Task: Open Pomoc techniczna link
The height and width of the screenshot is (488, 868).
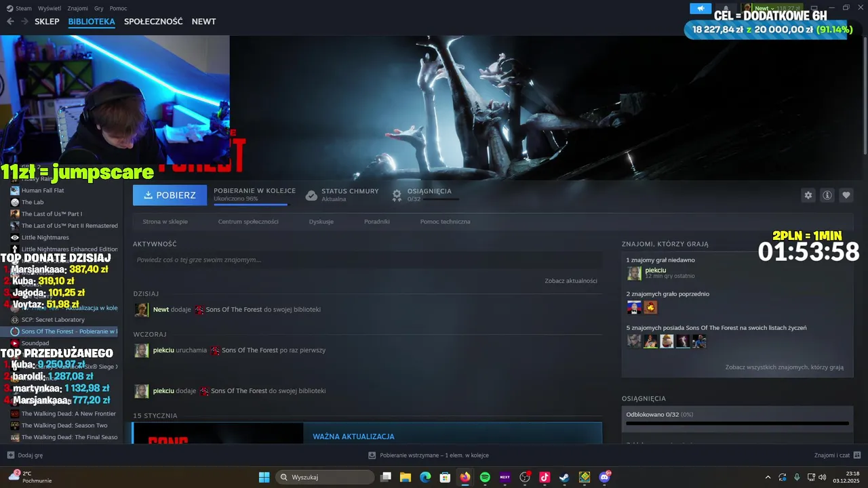Action: [x=445, y=222]
